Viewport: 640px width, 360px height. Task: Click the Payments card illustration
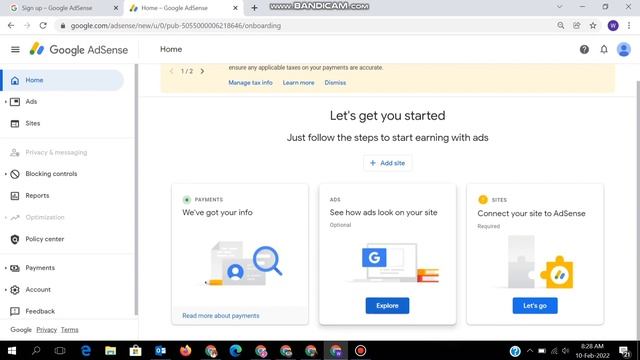tap(244, 263)
